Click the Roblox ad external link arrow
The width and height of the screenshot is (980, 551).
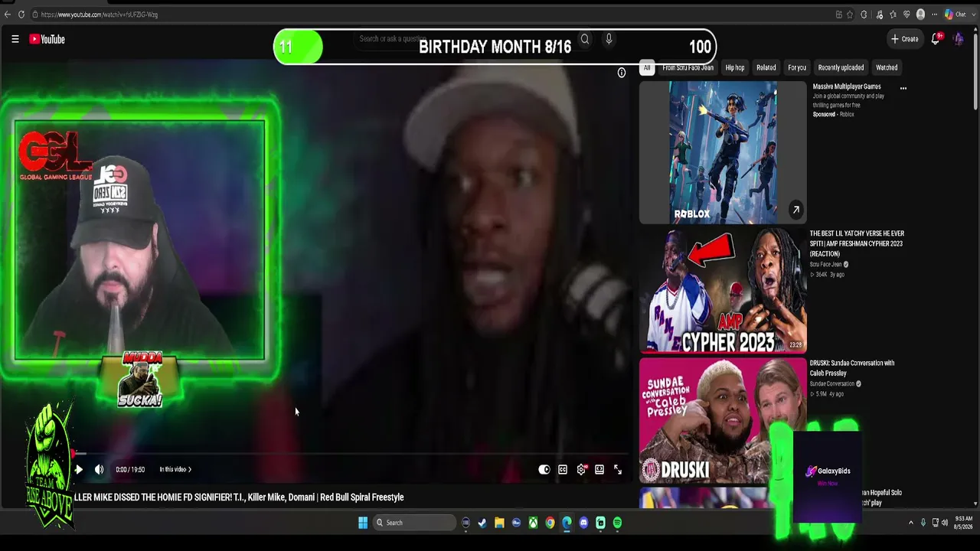[795, 210]
